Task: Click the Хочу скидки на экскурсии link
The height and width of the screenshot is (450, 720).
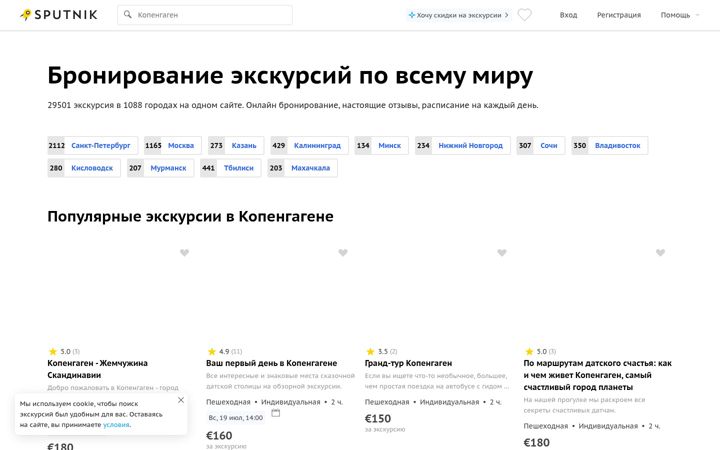Action: [x=458, y=15]
